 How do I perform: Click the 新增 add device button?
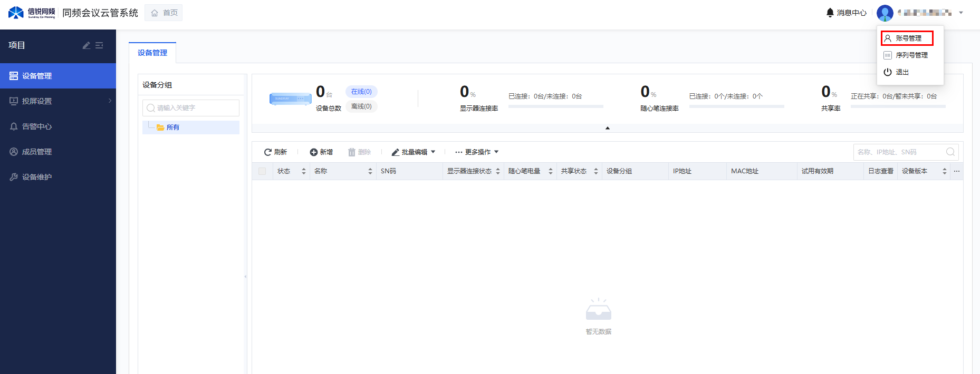(321, 152)
